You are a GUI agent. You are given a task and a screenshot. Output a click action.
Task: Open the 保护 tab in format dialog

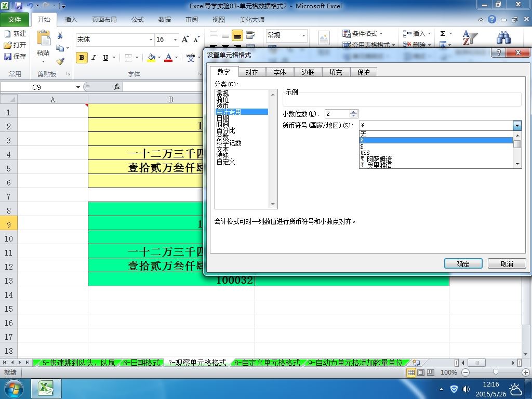363,72
